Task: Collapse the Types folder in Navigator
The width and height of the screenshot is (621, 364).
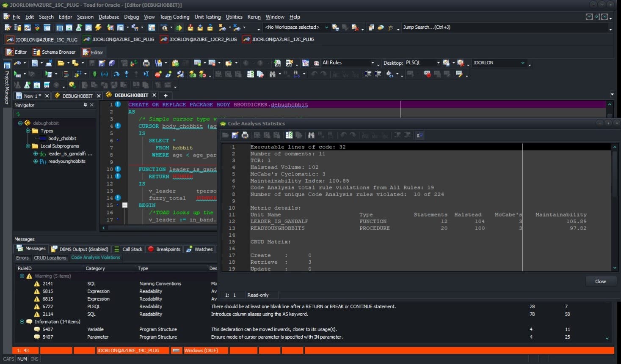Action: 28,131
